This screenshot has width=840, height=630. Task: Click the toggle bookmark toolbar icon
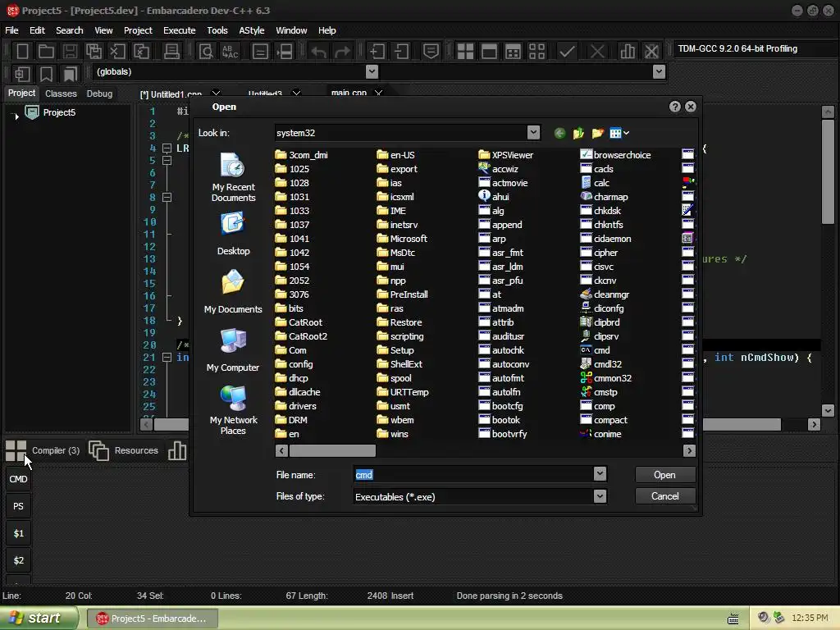pos(46,74)
